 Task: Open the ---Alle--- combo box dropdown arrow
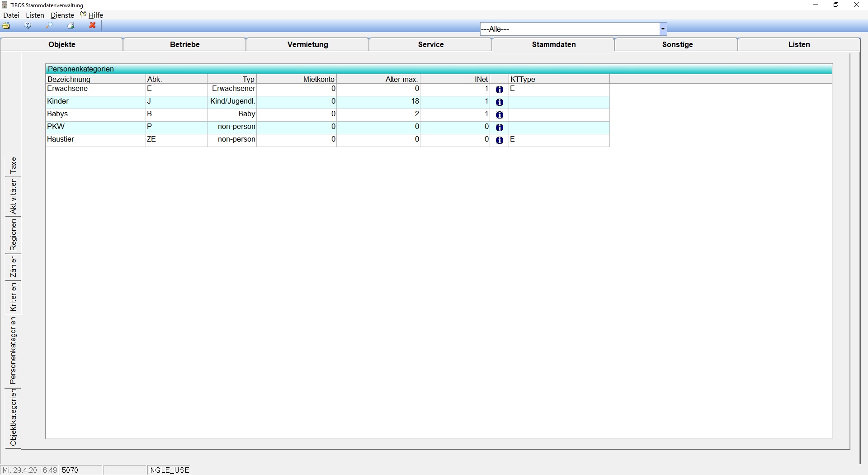click(x=663, y=29)
